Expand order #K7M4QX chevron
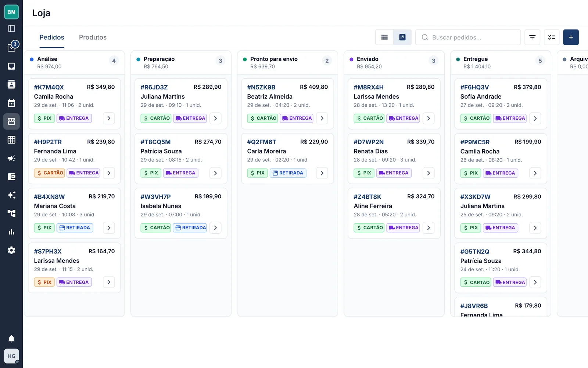This screenshot has width=588, height=368. (x=109, y=118)
